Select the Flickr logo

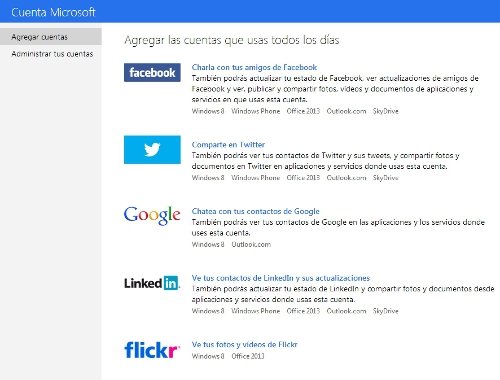coord(152,350)
